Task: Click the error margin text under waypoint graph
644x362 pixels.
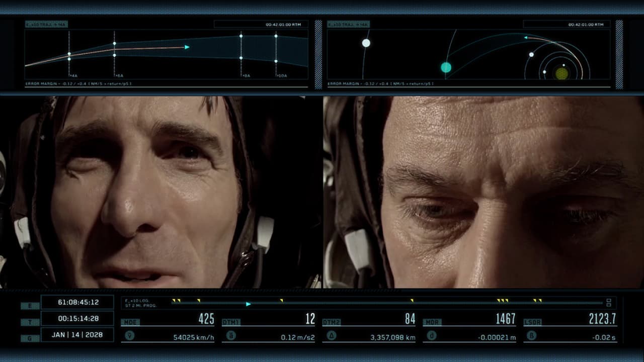Action: [x=78, y=83]
